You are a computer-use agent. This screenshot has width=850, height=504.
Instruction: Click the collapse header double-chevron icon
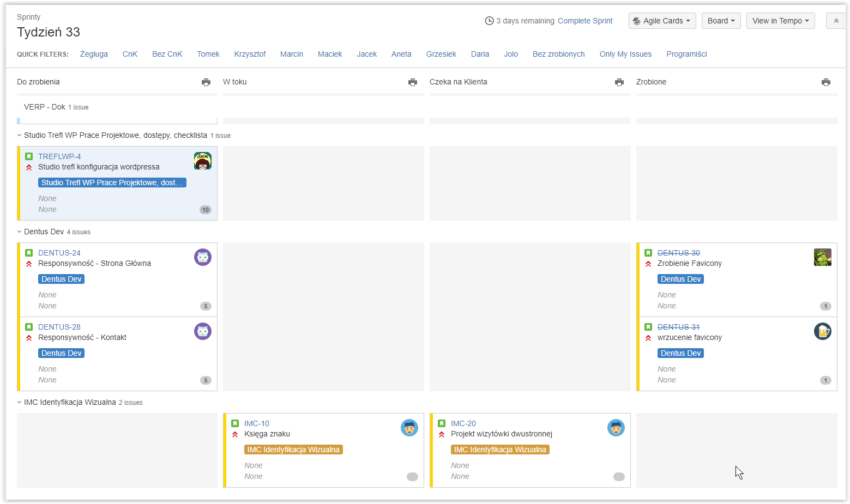pyautogui.click(x=836, y=21)
